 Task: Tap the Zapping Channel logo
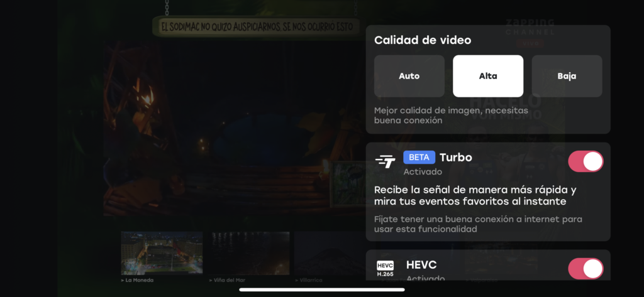coord(530,28)
